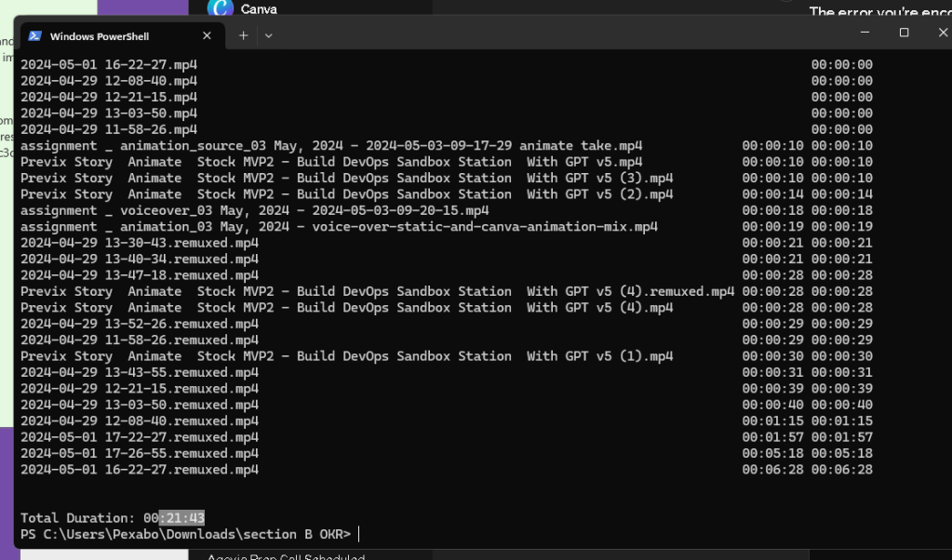The width and height of the screenshot is (952, 560).
Task: Click file 2024-04-29 12-21-15.remuxed.mp4
Action: 140,389
